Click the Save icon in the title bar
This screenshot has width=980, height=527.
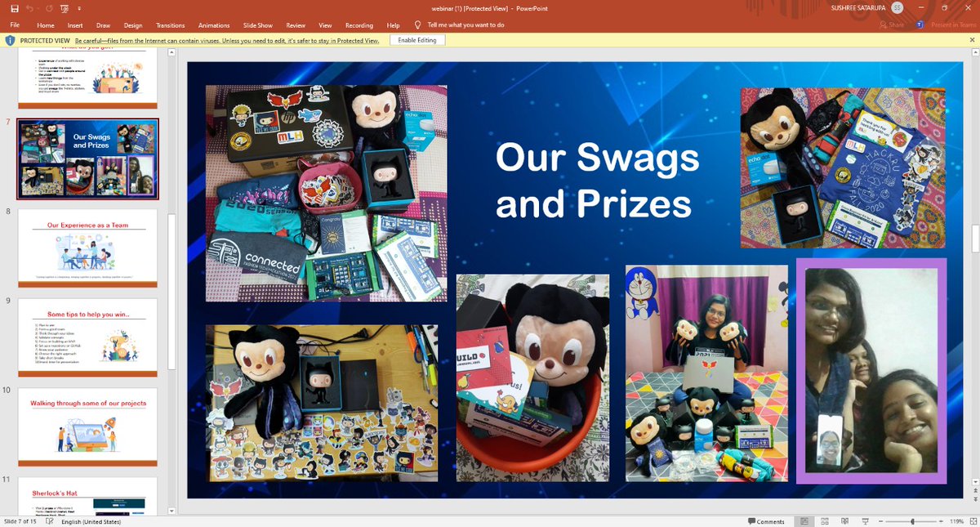coord(15,7)
